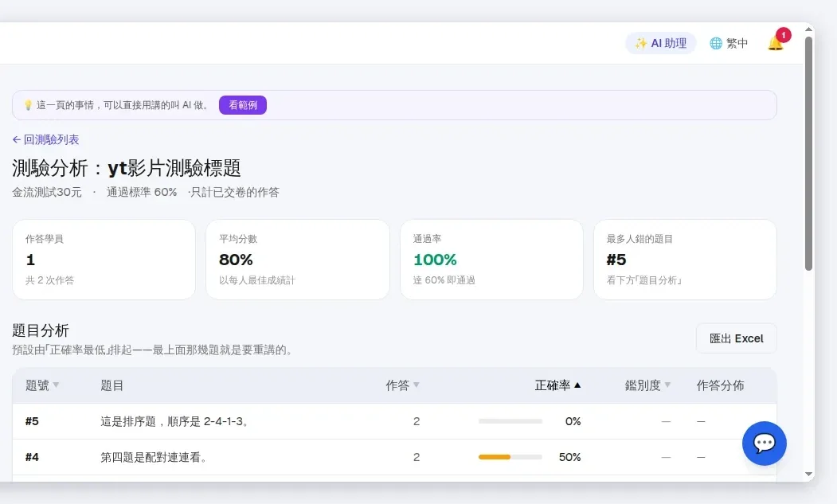The width and height of the screenshot is (837, 504).
Task: Click the scrollbar down arrow
Action: click(808, 474)
